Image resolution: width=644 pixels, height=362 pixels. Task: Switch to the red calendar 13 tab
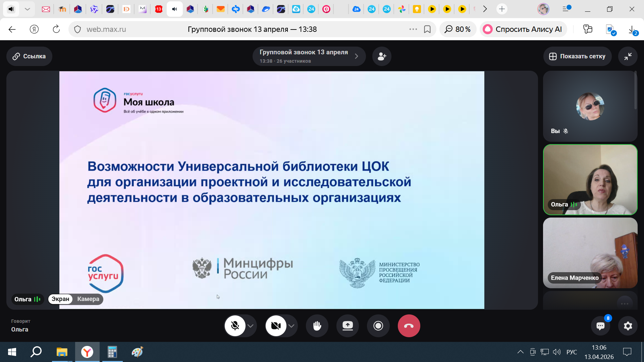pos(159,9)
